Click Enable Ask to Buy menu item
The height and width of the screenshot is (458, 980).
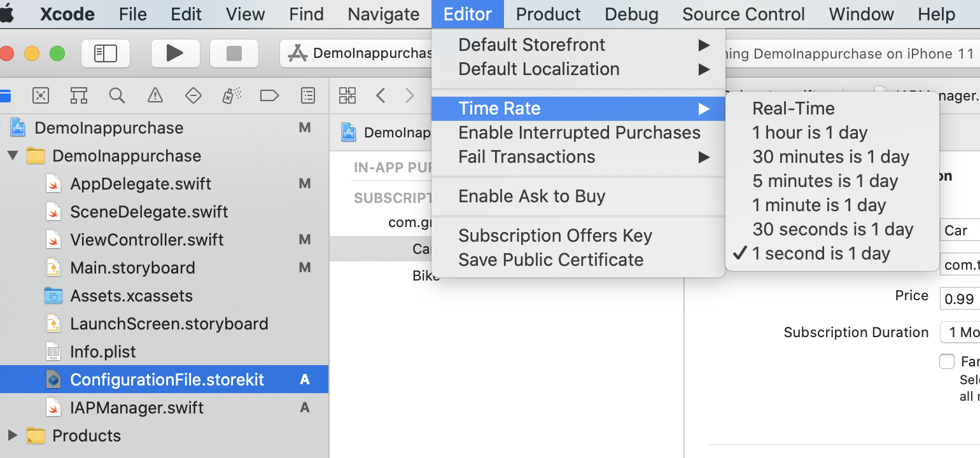(531, 196)
